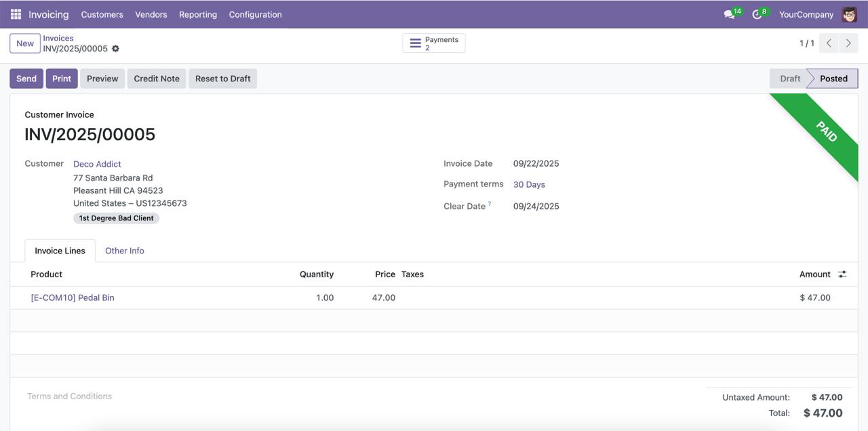Open the Configuration menu
868x431 pixels.
[x=256, y=14]
